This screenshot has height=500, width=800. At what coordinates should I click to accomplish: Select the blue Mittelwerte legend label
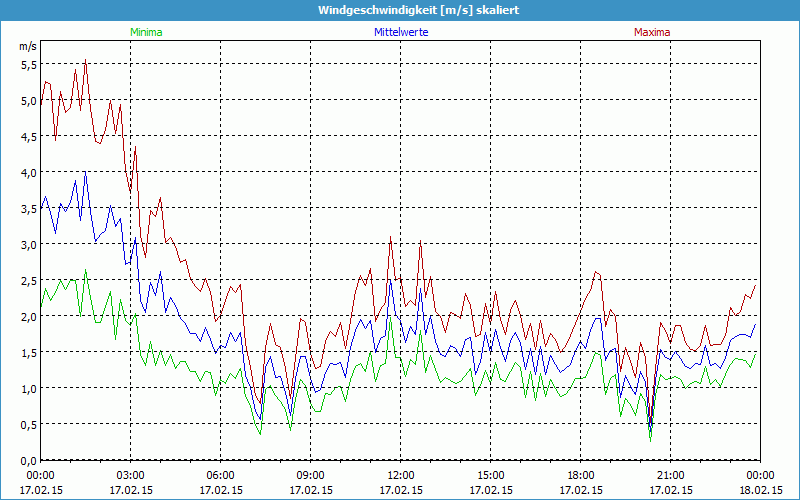click(x=401, y=32)
